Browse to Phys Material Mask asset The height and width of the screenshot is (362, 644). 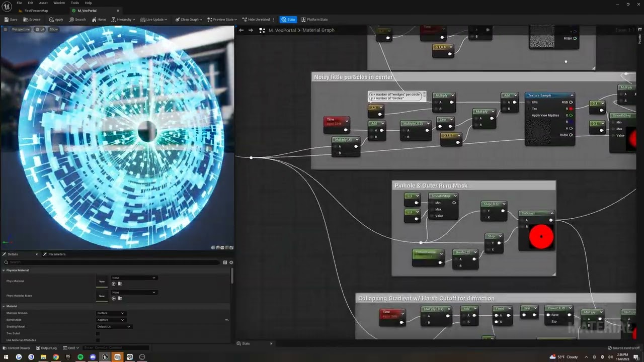(120, 298)
